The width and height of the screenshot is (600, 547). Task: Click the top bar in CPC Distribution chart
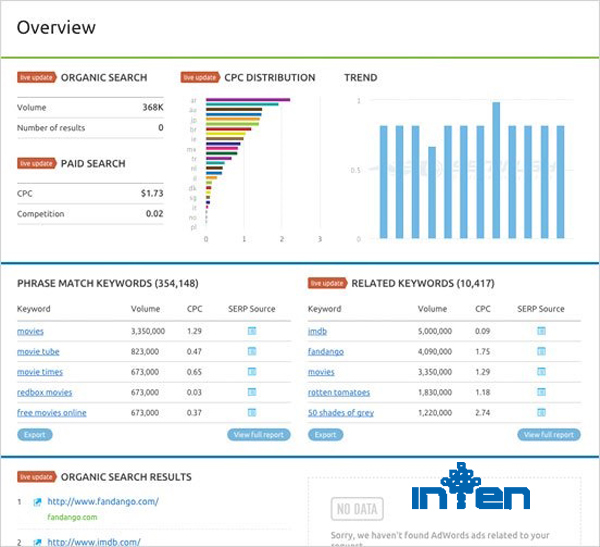(x=248, y=100)
